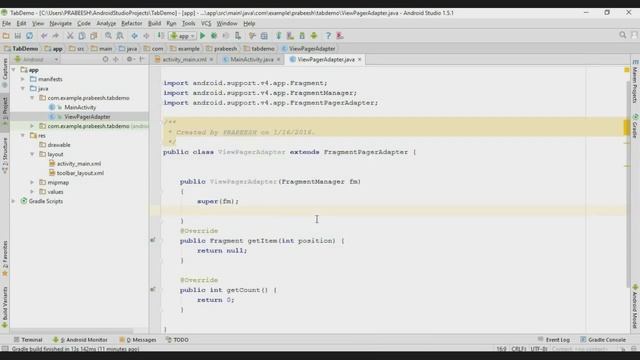Screen dimensions: 640x360
Task: Click the Debug app bug icon
Action: pos(214,36)
